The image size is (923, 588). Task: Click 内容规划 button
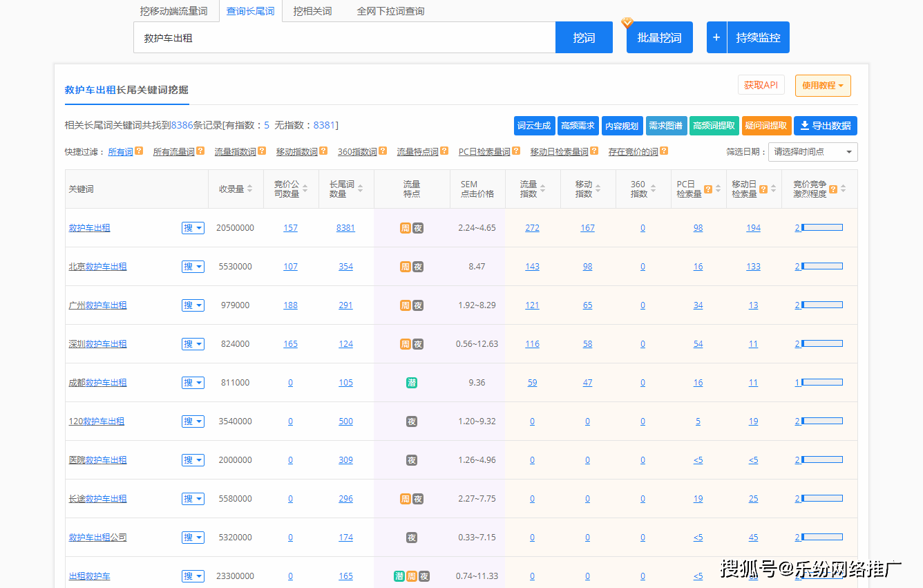[622, 126]
